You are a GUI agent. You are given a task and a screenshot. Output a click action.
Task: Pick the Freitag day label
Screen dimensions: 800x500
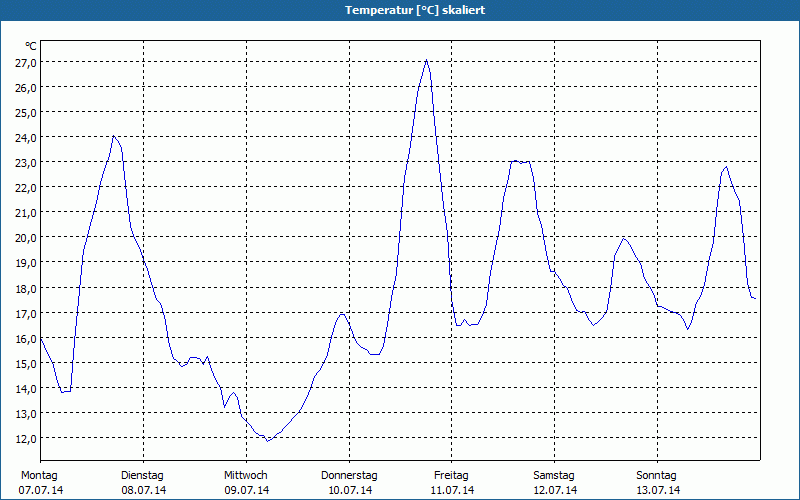pos(452,475)
